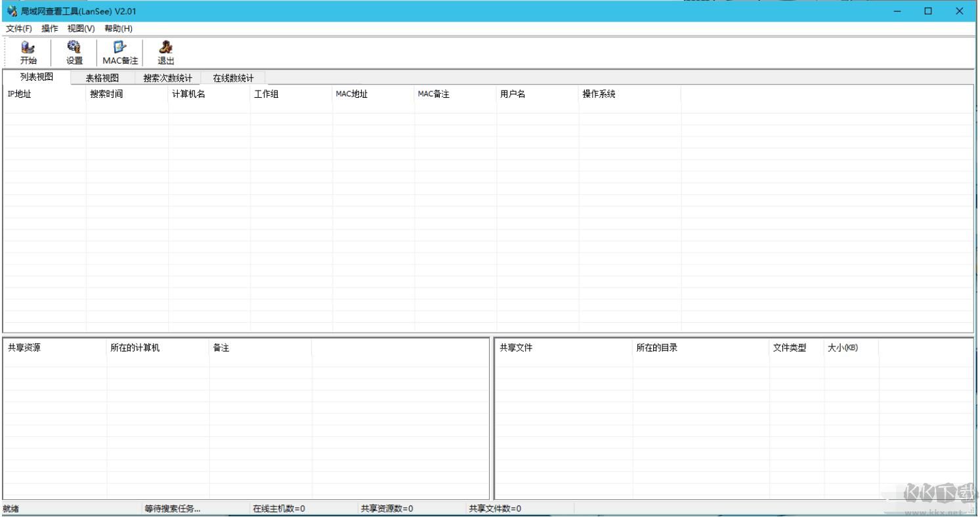
Task: Click the 退出 exit toolbar icon
Action: [165, 52]
